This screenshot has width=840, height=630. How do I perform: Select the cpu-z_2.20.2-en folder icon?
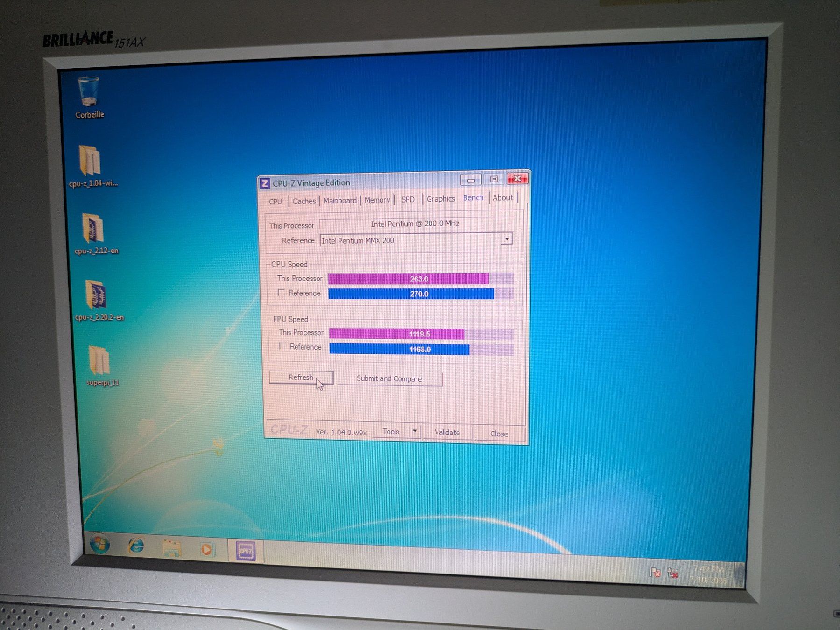click(x=98, y=300)
